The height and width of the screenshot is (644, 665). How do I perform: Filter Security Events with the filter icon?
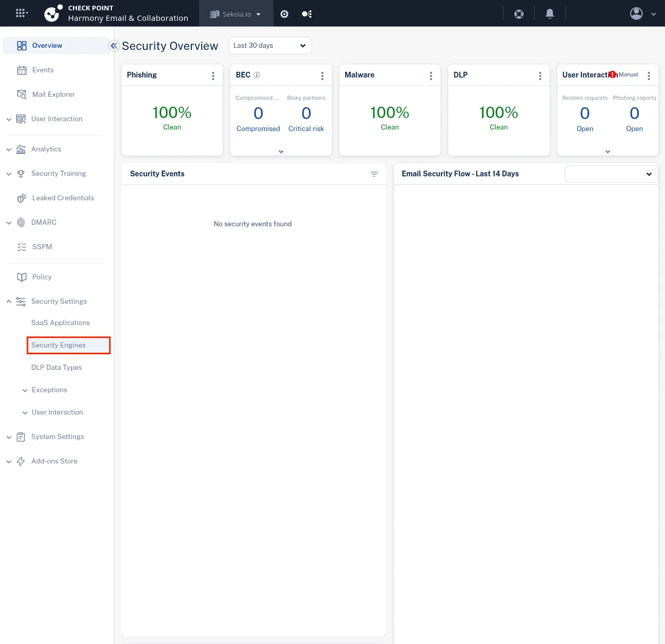coord(374,174)
